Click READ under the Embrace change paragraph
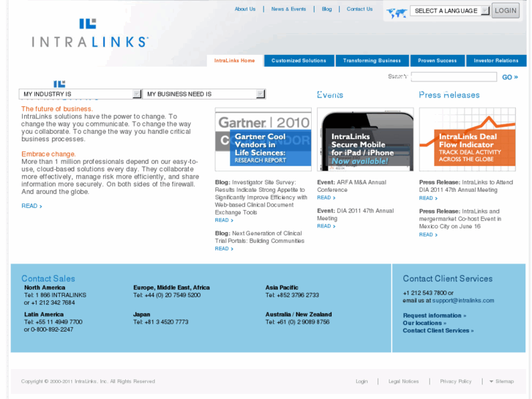 (x=31, y=206)
